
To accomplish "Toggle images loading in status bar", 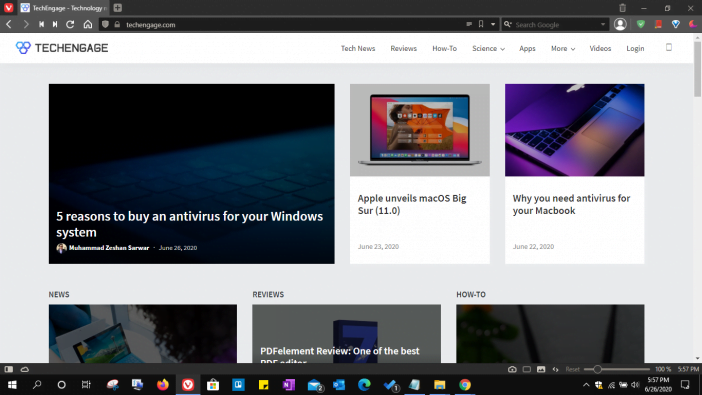I will click(x=541, y=369).
